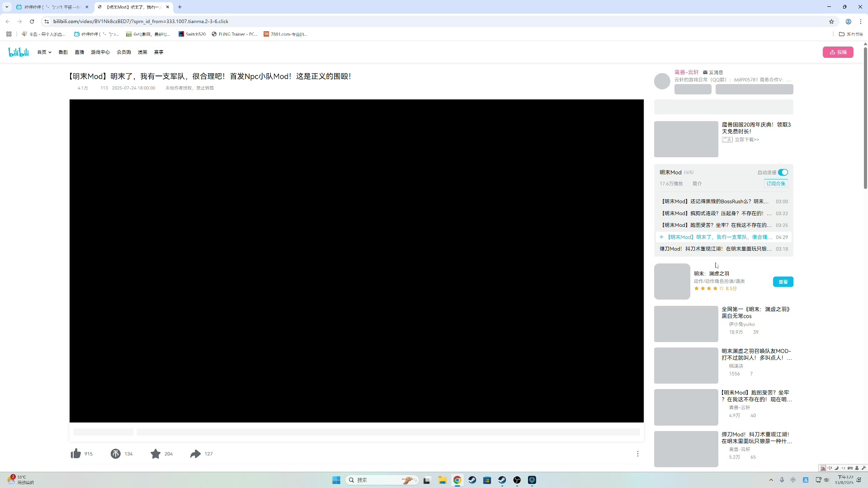The height and width of the screenshot is (488, 868).
Task: Click the browser address bar URL
Action: point(141,21)
